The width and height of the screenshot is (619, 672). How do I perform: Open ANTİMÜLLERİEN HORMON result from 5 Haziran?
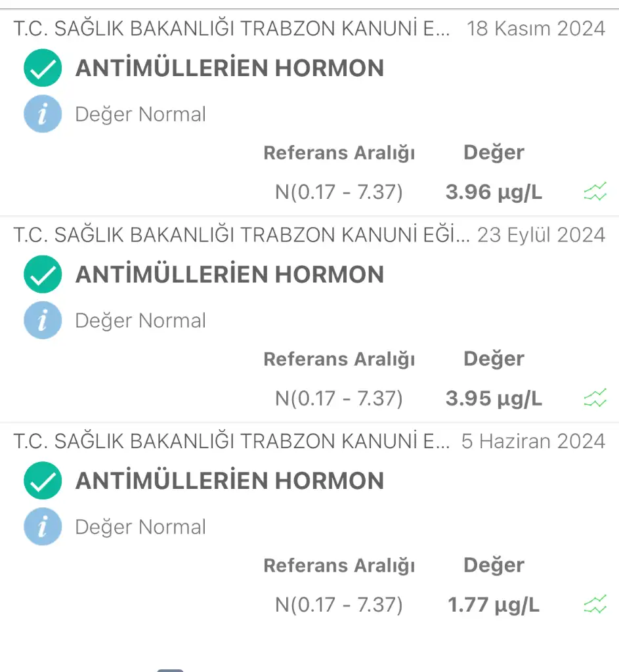(x=229, y=481)
